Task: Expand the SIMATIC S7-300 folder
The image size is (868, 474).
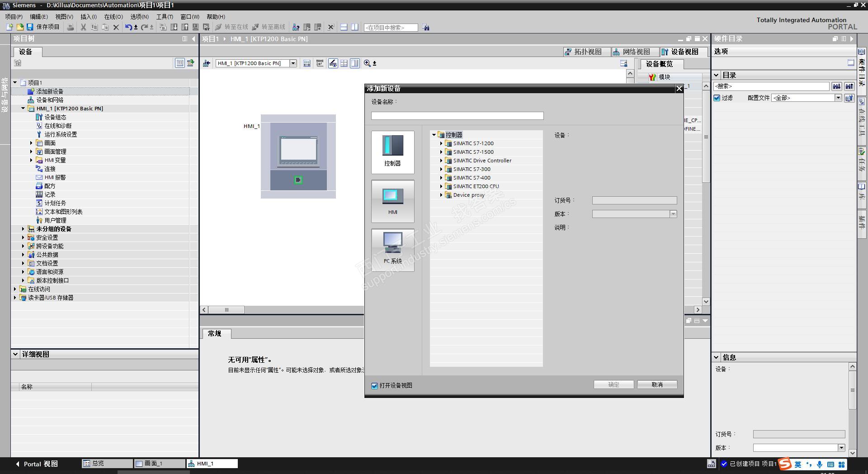Action: (441, 169)
